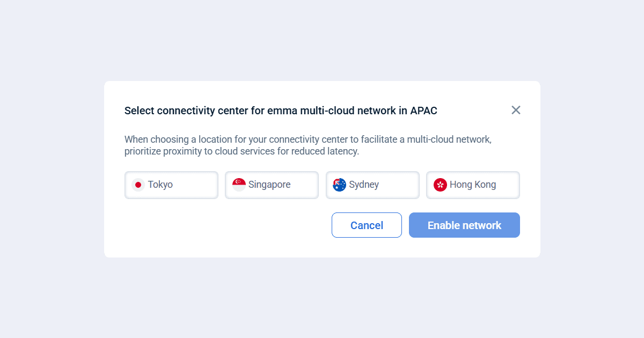This screenshot has width=644, height=338.
Task: Select the Hong Kong location option
Action: [473, 185]
